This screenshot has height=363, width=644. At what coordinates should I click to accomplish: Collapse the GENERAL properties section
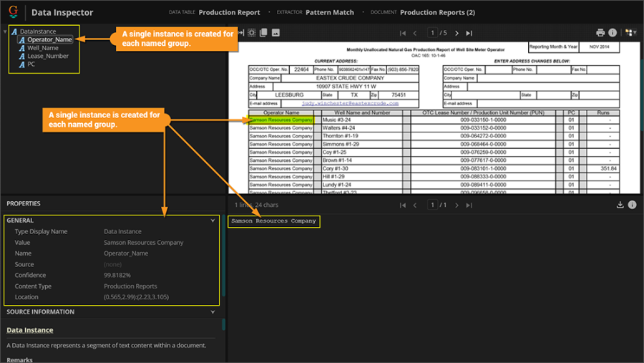[213, 221]
